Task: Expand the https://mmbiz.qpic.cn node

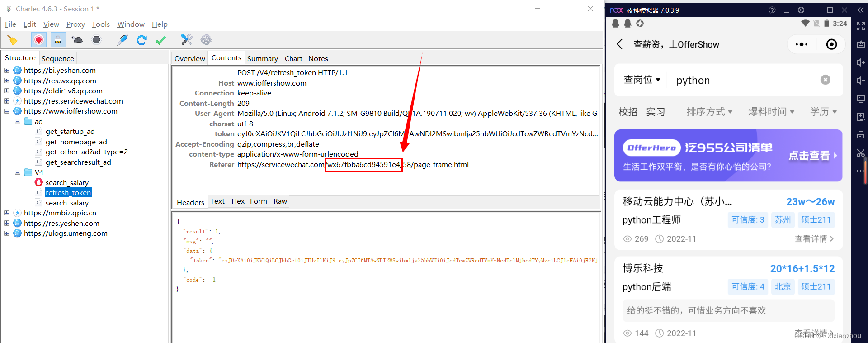Action: (x=7, y=213)
